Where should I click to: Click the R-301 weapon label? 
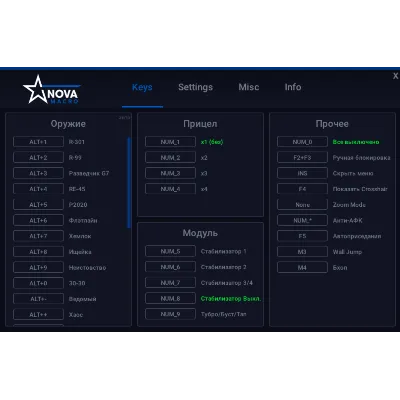(77, 142)
